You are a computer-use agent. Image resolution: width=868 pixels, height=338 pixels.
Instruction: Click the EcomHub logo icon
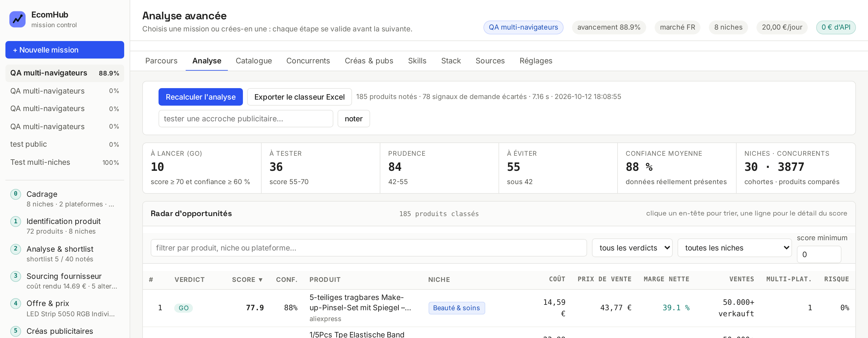(x=17, y=19)
